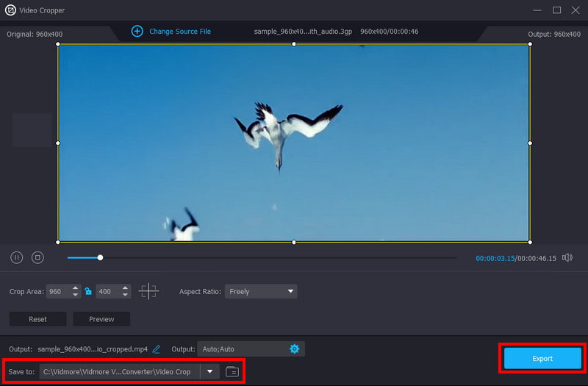
Task: Toggle the aspect ratio lock icon
Action: coord(88,292)
